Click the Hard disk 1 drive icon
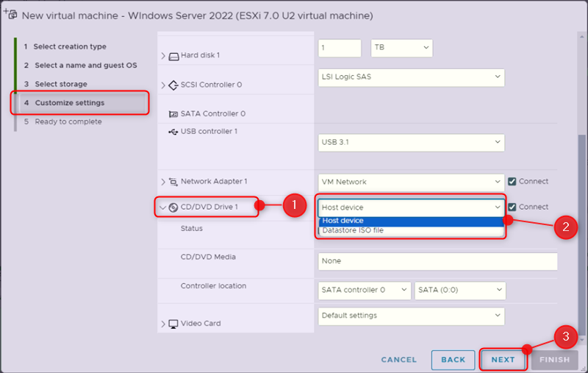Viewport: 588px width, 373px height. click(x=173, y=57)
